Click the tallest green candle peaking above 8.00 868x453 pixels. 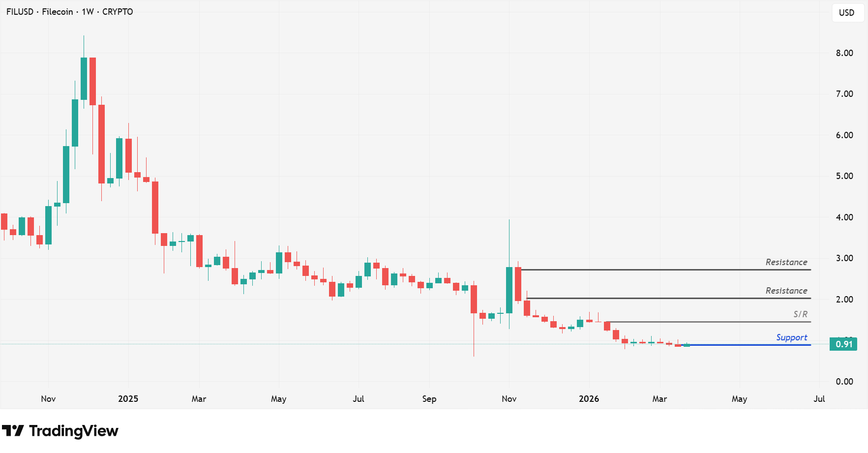tap(84, 79)
